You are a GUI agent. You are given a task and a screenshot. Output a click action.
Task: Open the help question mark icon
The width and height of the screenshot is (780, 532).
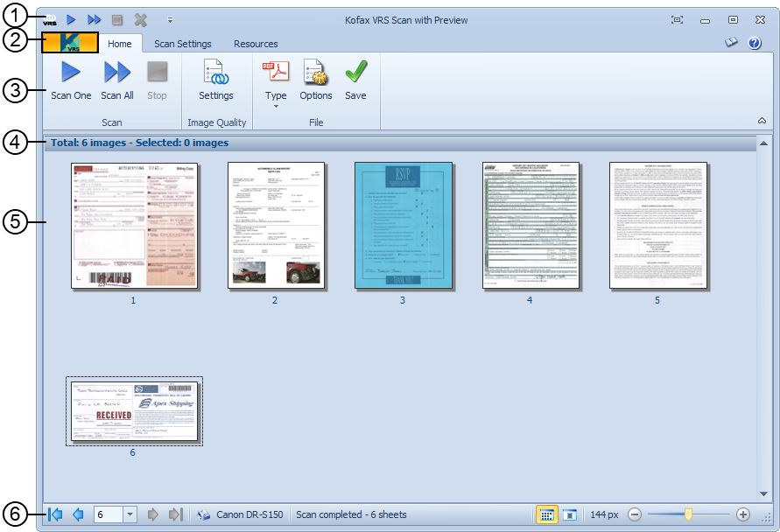tap(755, 43)
